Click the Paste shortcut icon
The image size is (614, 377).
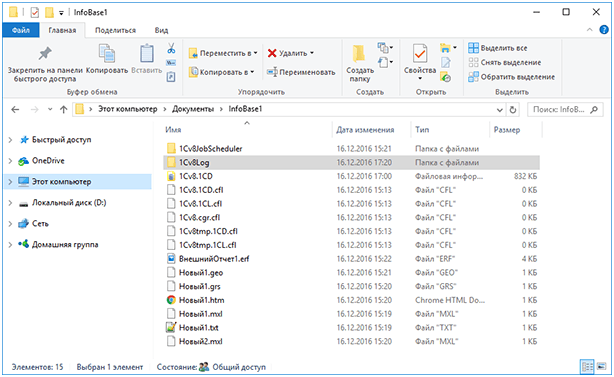point(171,77)
